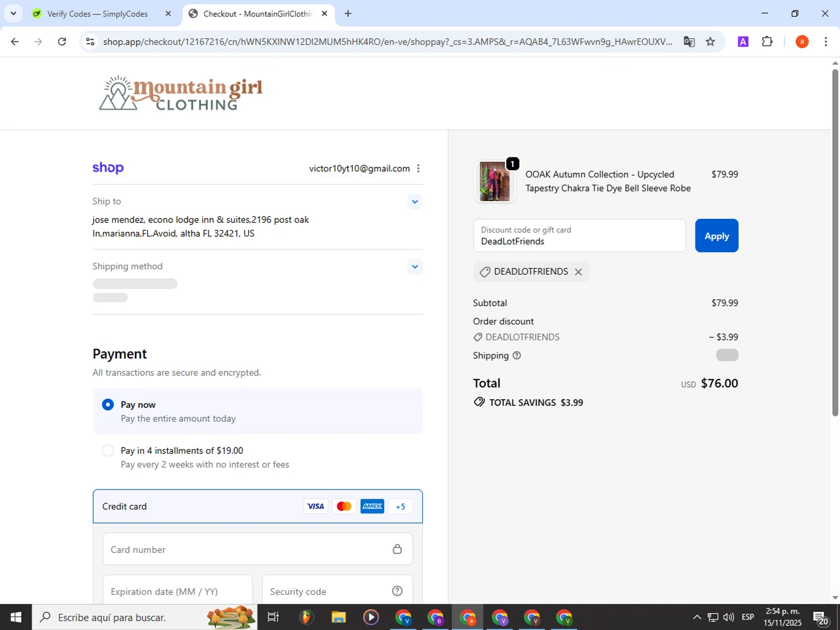Open the taskbar clock and date
The width and height of the screenshot is (840, 630).
pos(782,617)
